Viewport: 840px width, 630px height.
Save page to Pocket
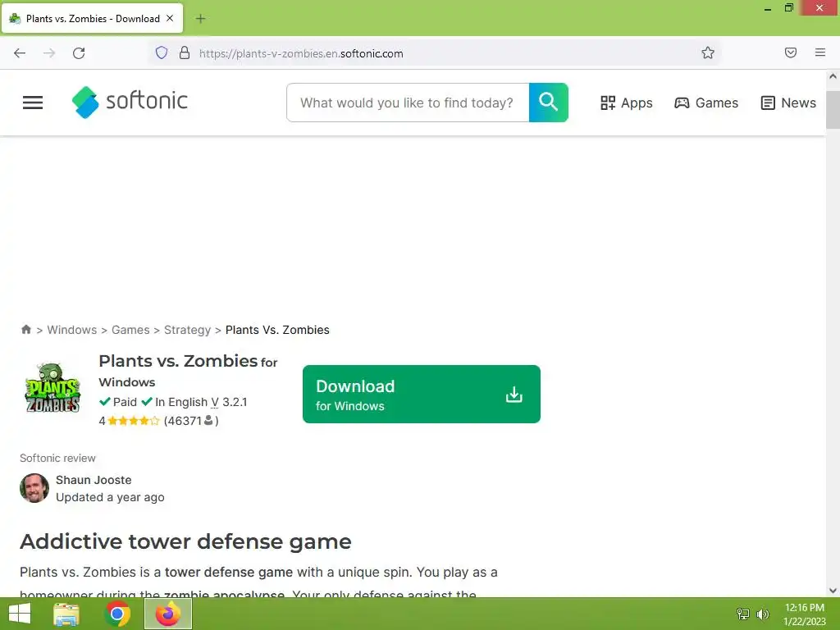point(790,52)
